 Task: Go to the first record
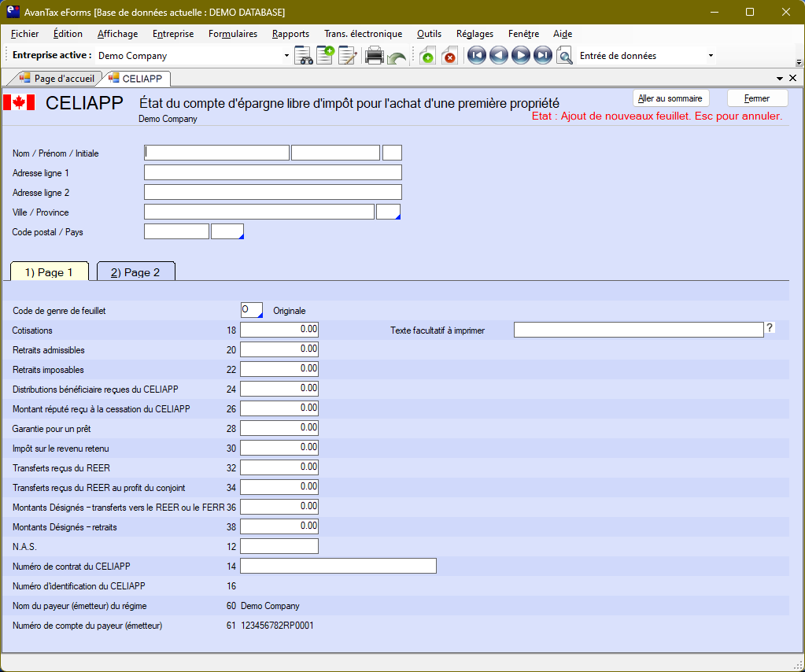476,56
